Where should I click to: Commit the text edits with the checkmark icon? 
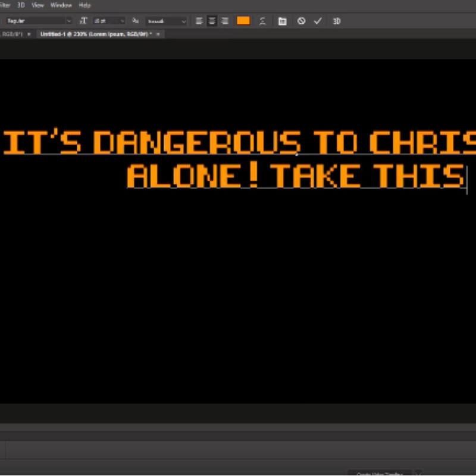point(318,21)
